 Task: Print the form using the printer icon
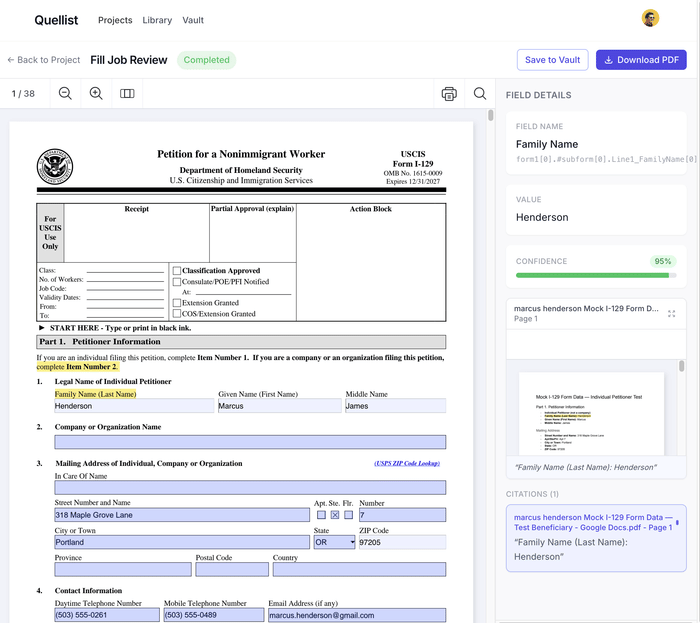[449, 93]
